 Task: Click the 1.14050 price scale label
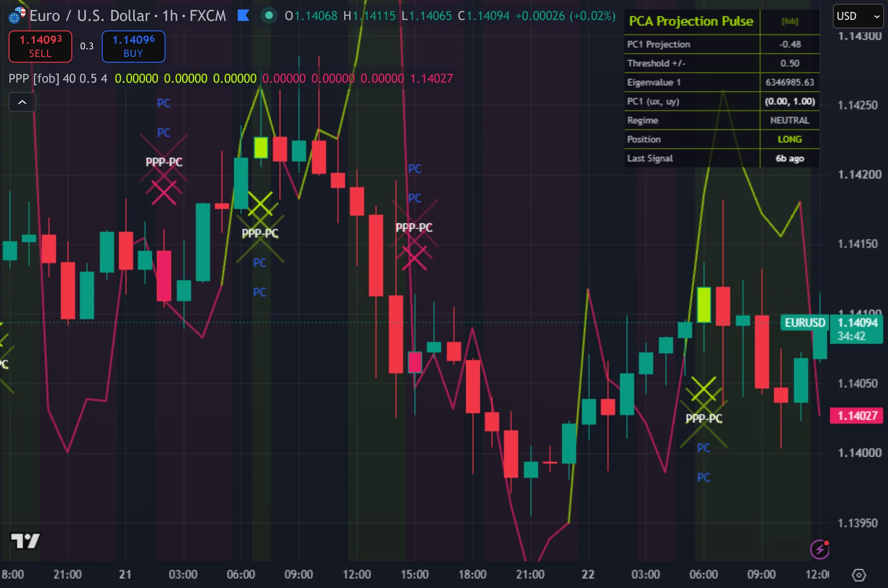point(857,384)
